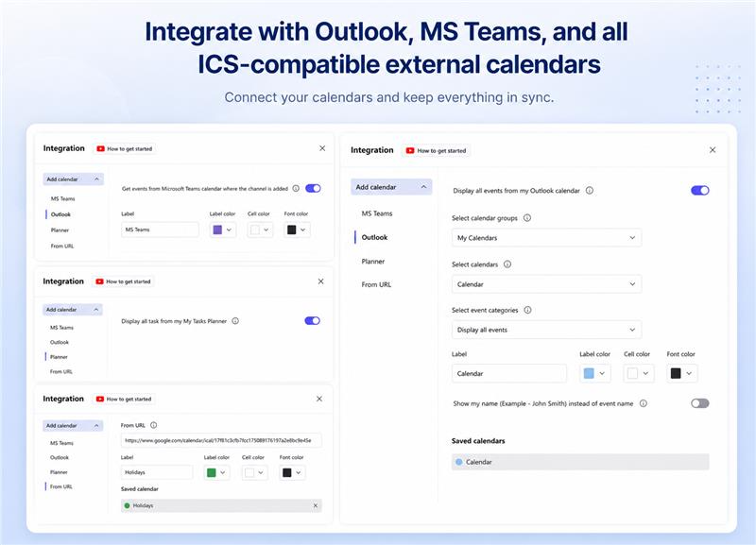Select Outlook in large panel sidebar
This screenshot has width=756, height=545.
coord(374,237)
